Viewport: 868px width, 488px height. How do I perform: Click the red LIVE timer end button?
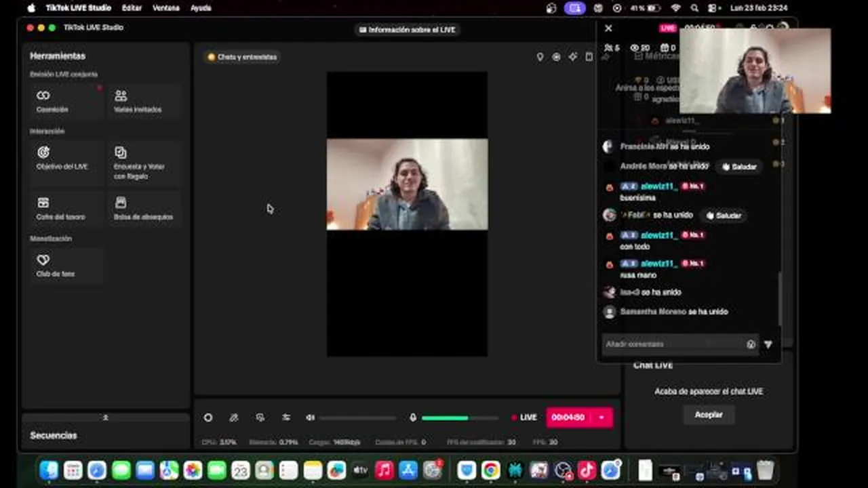(568, 418)
